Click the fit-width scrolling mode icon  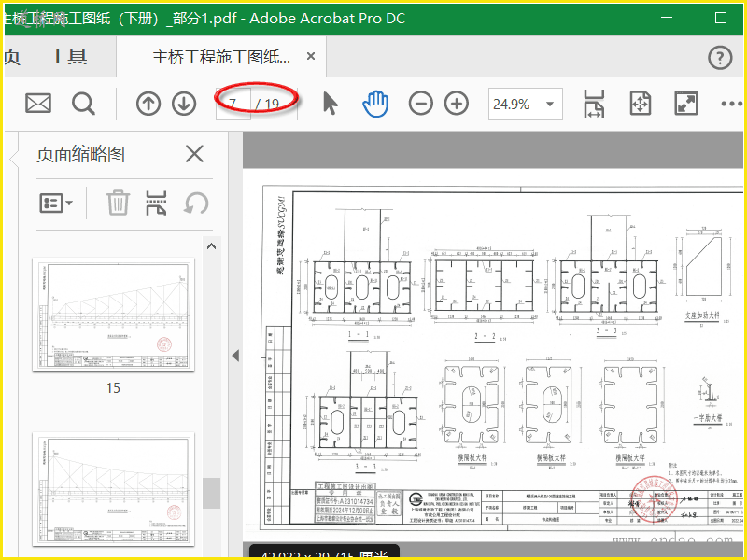click(x=594, y=104)
